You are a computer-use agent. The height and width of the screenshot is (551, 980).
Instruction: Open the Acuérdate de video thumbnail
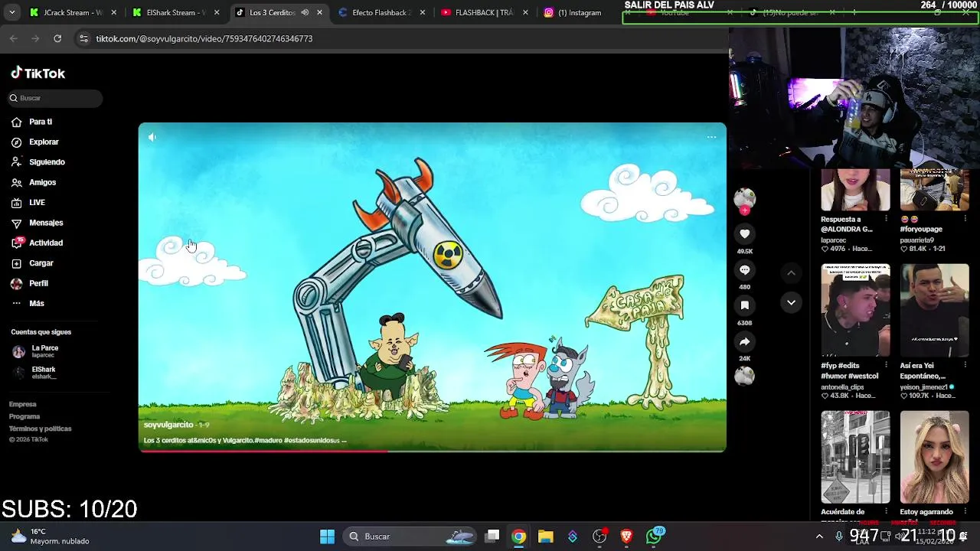pos(855,457)
